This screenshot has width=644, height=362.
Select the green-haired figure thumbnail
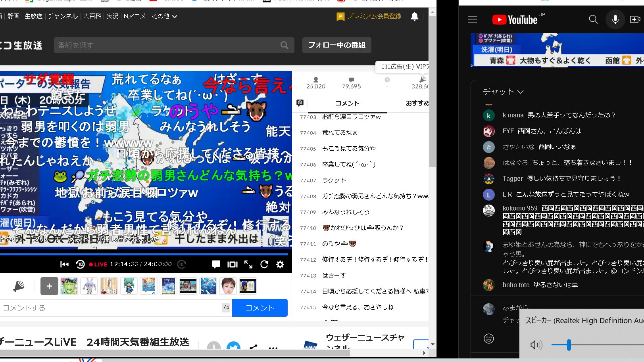(129, 286)
